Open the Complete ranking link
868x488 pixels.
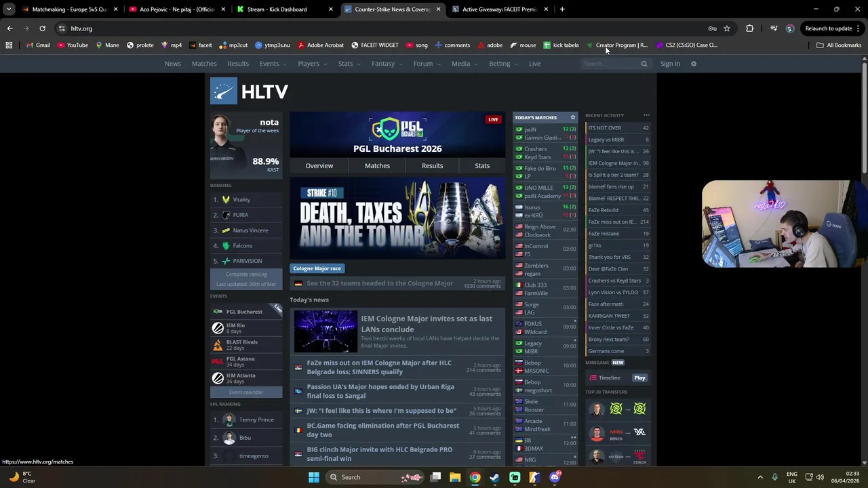246,274
